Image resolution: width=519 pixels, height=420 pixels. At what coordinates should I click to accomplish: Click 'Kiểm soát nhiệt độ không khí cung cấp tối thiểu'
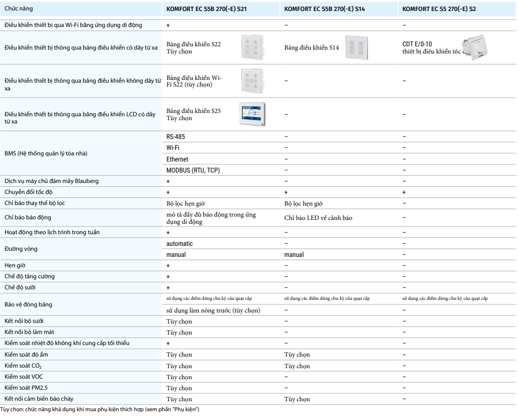point(67,343)
